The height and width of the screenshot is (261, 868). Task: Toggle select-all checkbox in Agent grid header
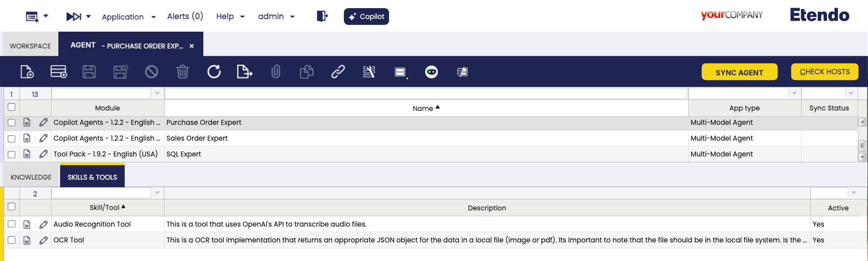[12, 107]
